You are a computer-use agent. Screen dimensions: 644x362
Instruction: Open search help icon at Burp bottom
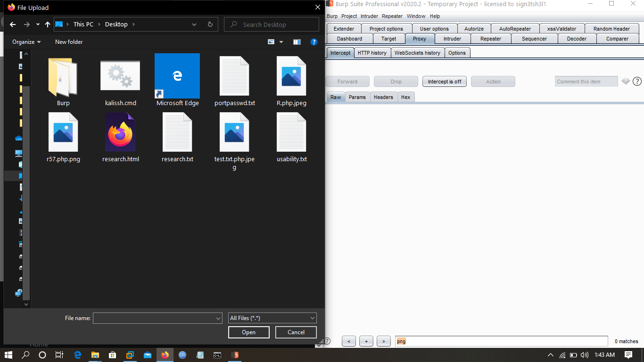pos(327,341)
